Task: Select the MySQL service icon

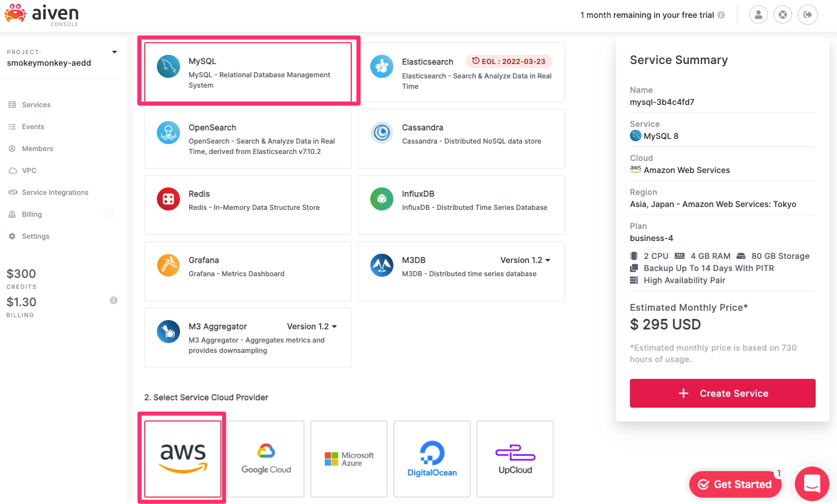Action: click(168, 66)
